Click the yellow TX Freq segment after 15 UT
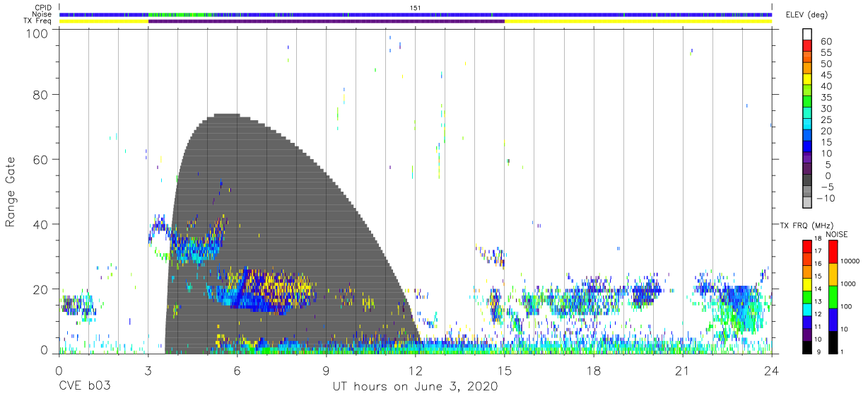 point(638,21)
